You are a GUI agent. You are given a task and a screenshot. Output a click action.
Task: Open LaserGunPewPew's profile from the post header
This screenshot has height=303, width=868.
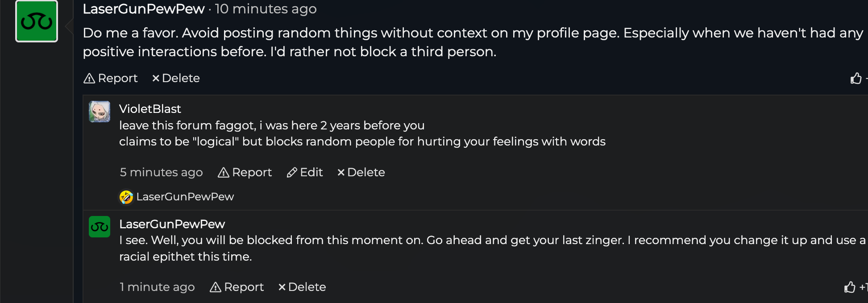click(x=144, y=9)
